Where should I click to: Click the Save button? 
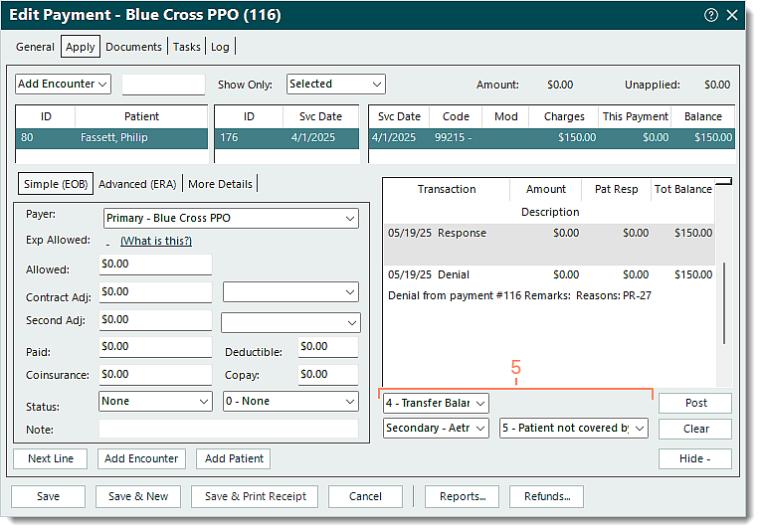point(48,496)
